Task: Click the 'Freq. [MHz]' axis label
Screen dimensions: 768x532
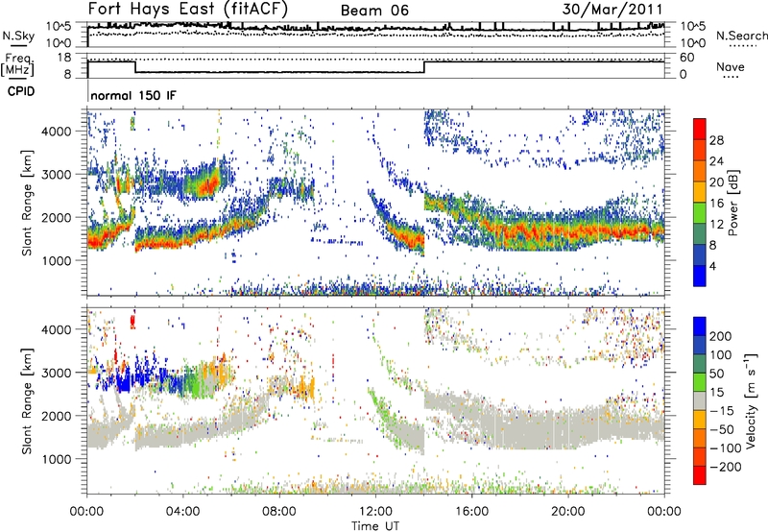Action: pos(17,65)
